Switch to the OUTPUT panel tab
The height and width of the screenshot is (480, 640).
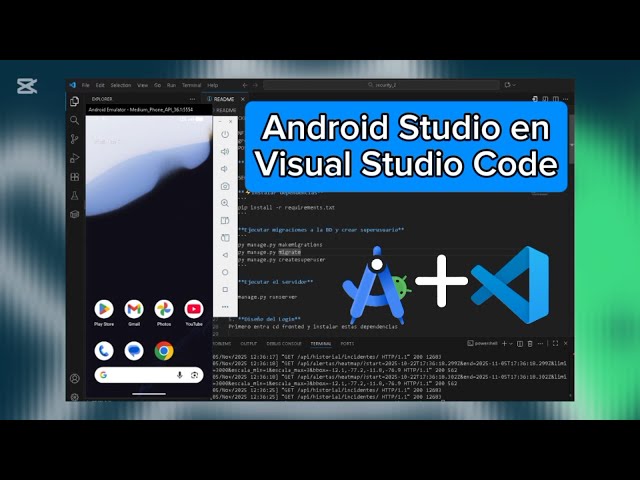point(249,344)
